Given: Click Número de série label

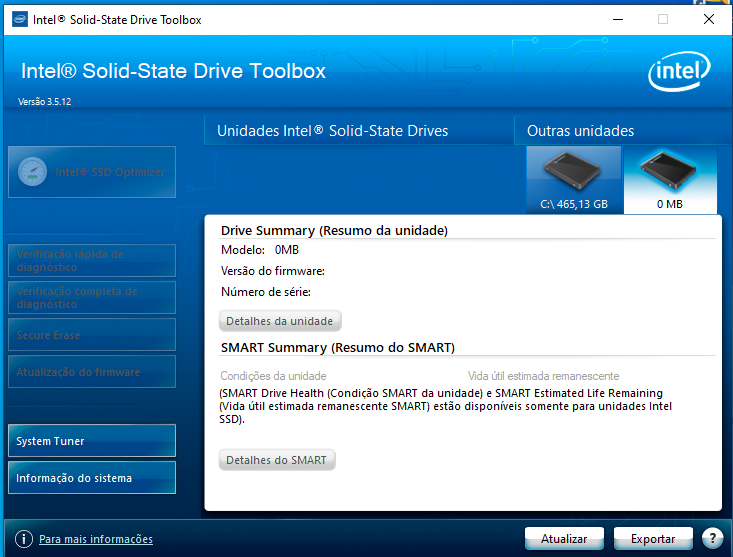Looking at the screenshot, I should pyautogui.click(x=266, y=292).
